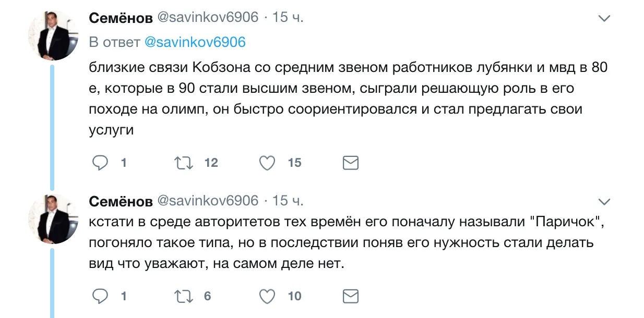Open the "15 ч." timestamp of the Кобзон tweet
The width and height of the screenshot is (644, 318).
point(288,18)
